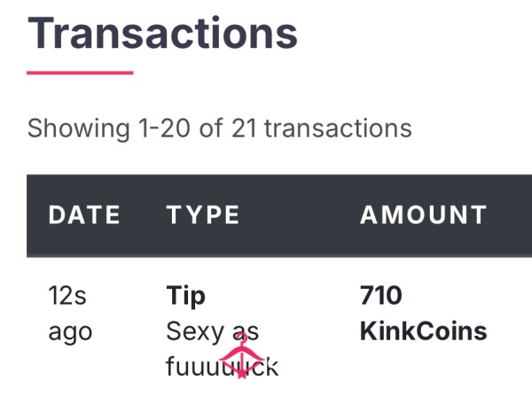Click the "21" total count number

[244, 128]
